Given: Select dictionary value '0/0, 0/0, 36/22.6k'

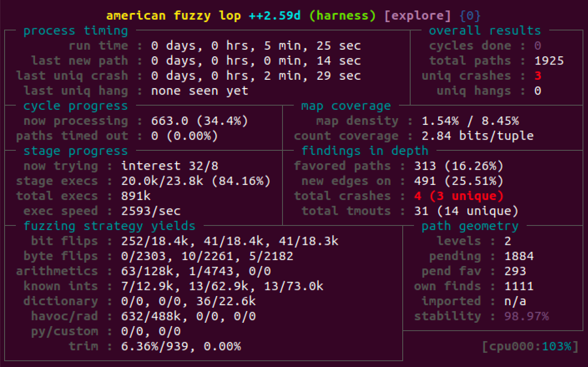Looking at the screenshot, I should 188,301.
